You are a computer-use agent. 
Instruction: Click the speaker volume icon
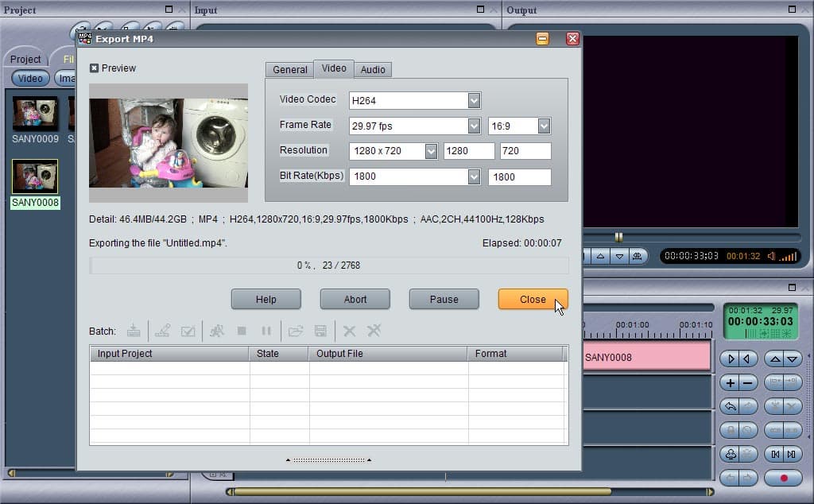point(772,256)
